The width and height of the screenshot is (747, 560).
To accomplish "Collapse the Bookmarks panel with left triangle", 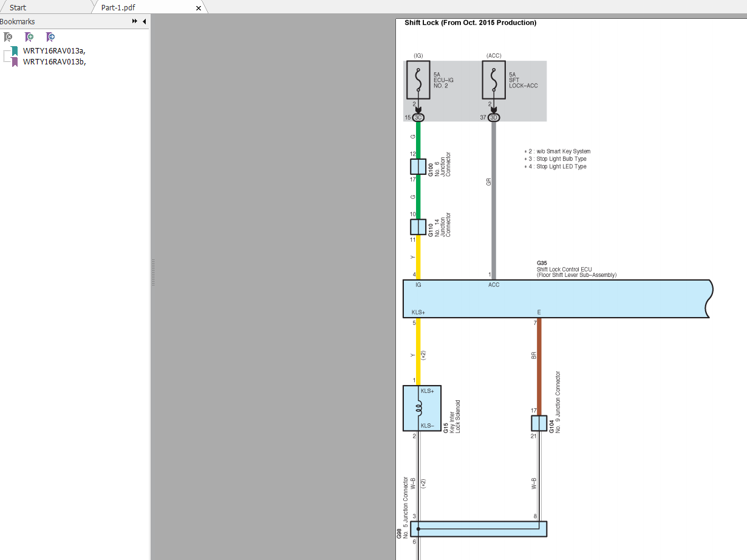I will pos(145,21).
